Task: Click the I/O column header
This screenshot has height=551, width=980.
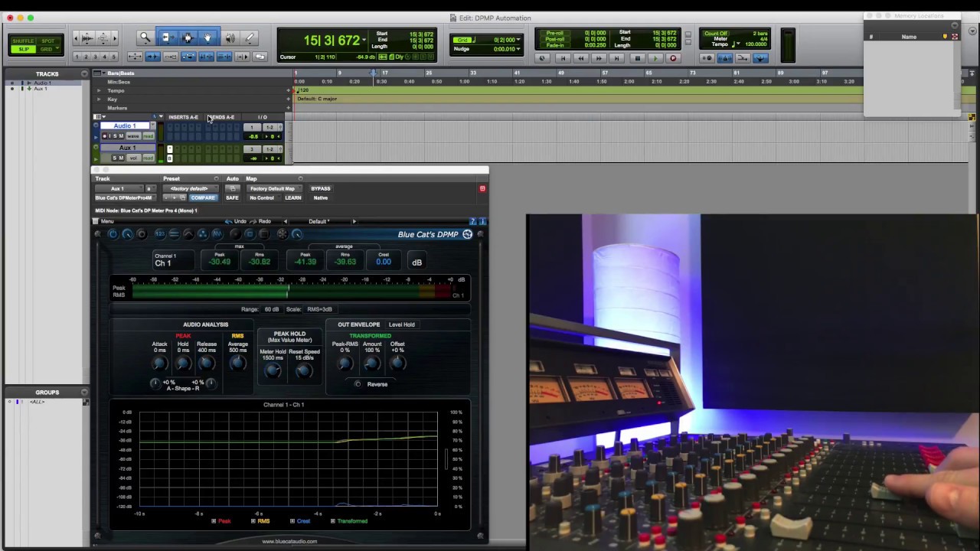Action: tap(263, 117)
